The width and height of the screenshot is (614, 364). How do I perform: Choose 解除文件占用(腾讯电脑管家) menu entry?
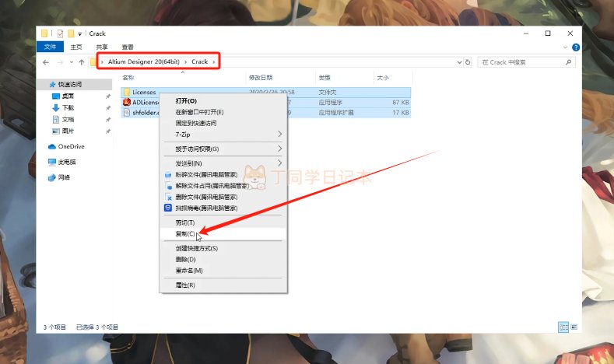click(223, 186)
